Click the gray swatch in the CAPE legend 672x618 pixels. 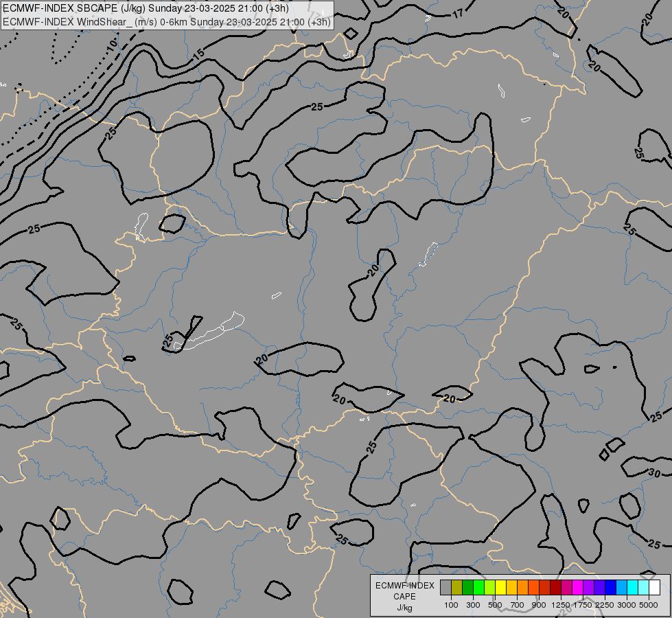445,588
